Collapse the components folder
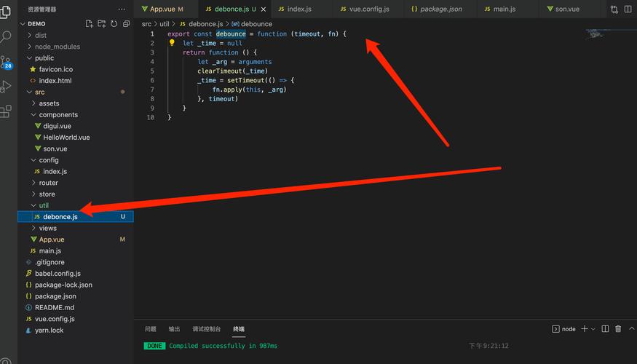The image size is (637, 364). pyautogui.click(x=58, y=114)
